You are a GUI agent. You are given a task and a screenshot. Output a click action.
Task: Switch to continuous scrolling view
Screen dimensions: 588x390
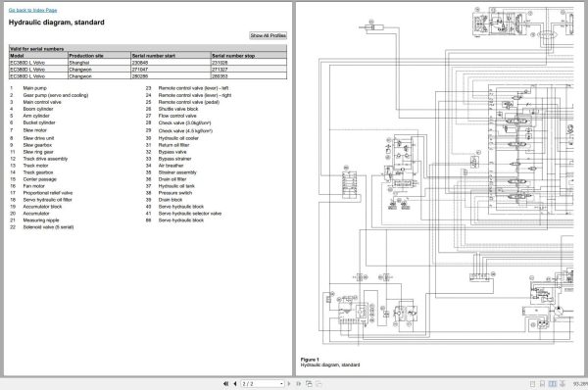click(542, 383)
